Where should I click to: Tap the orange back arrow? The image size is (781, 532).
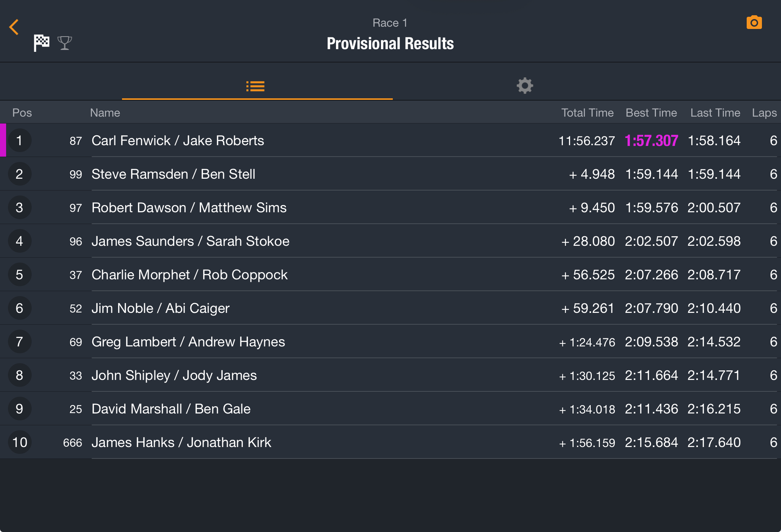(x=14, y=27)
